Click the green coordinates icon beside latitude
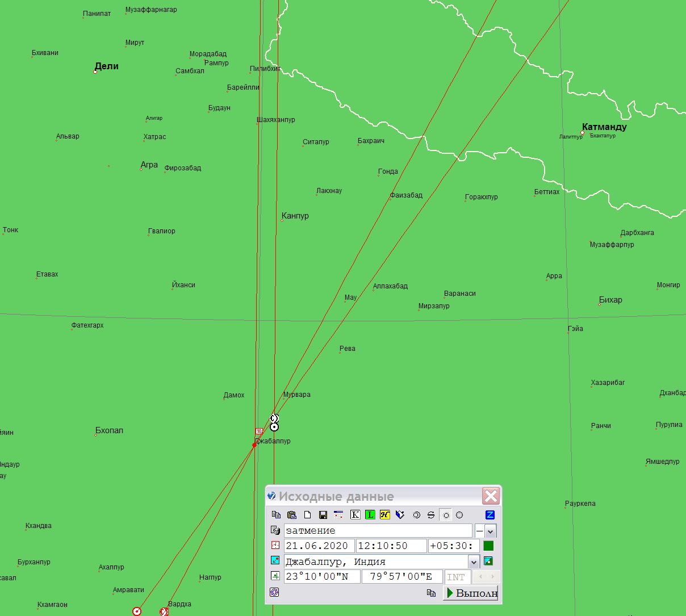This screenshot has width=686, height=616. (x=275, y=576)
